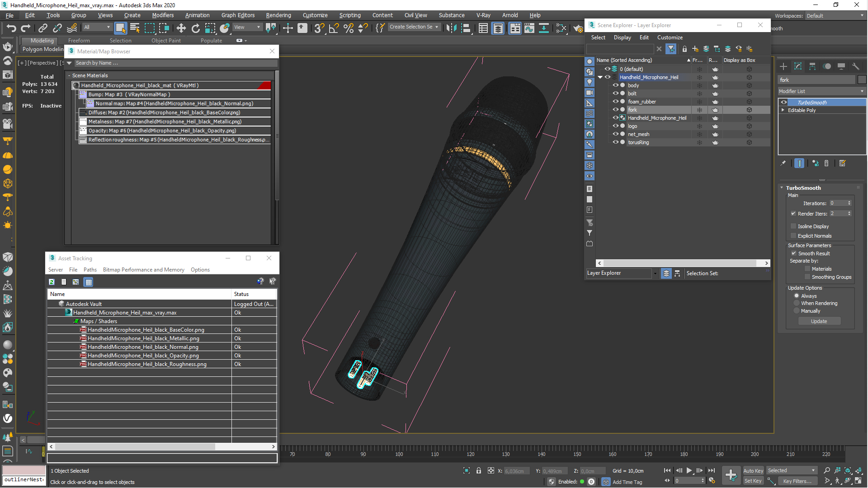Select the Manually update radio option
Image resolution: width=868 pixels, height=488 pixels.
pyautogui.click(x=797, y=311)
